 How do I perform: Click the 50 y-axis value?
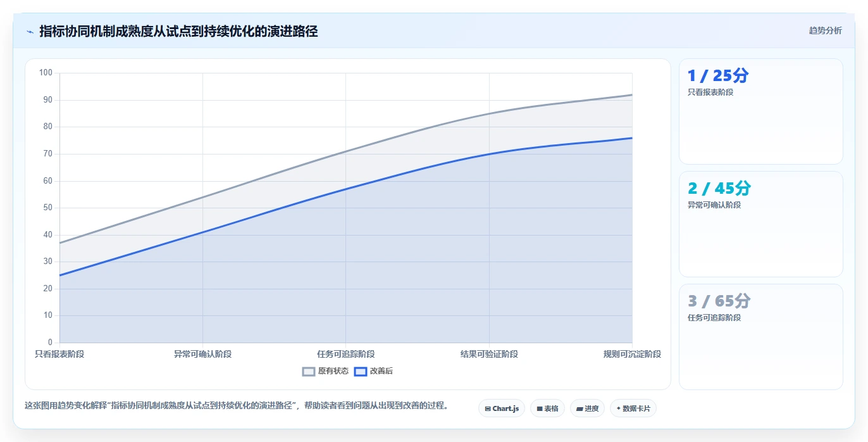(48, 208)
